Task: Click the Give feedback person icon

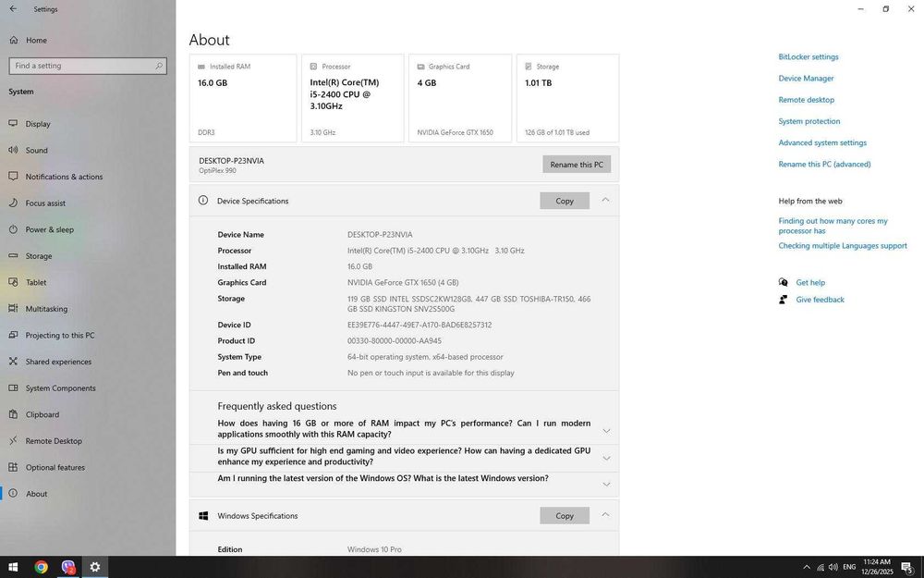Action: pos(784,300)
